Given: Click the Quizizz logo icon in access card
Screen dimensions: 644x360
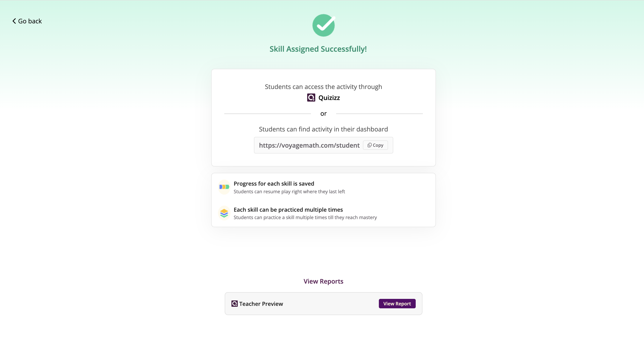Looking at the screenshot, I should (x=311, y=98).
